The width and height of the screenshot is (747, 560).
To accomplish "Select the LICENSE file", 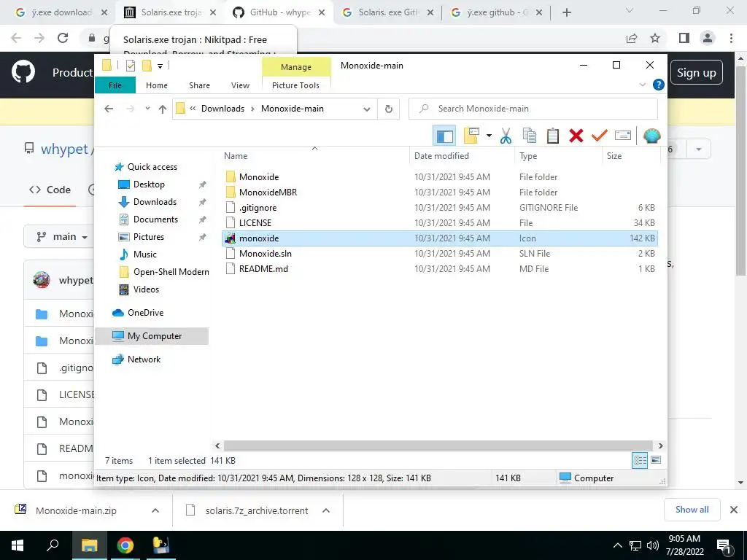I will point(440,223).
